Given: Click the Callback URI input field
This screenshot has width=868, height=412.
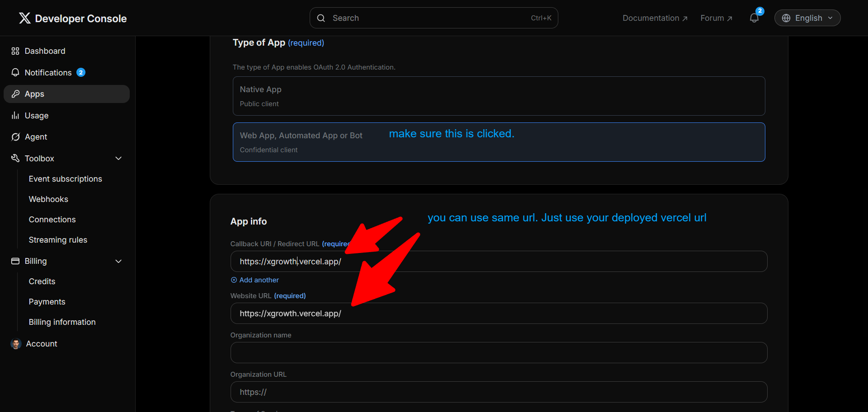Looking at the screenshot, I should tap(499, 261).
